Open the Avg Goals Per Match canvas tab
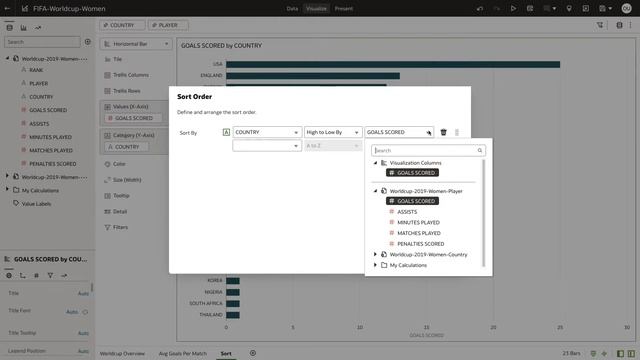The height and width of the screenshot is (360, 640). (x=182, y=353)
